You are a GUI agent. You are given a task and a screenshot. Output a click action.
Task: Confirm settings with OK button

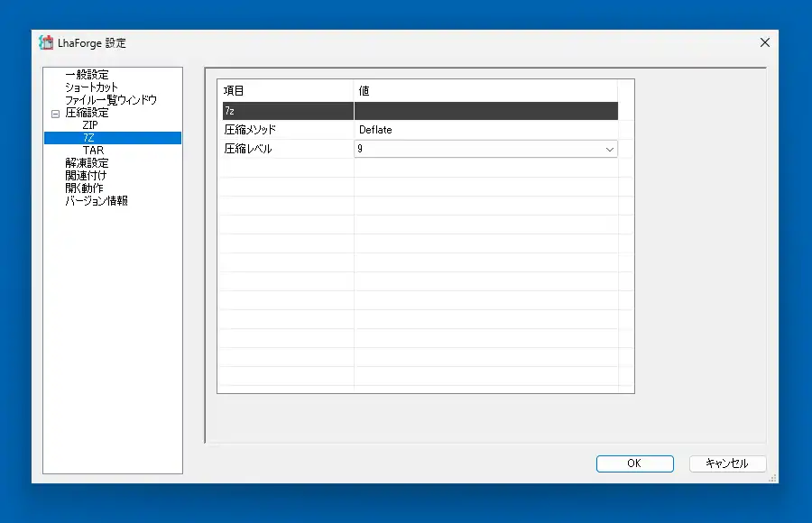pyautogui.click(x=635, y=463)
